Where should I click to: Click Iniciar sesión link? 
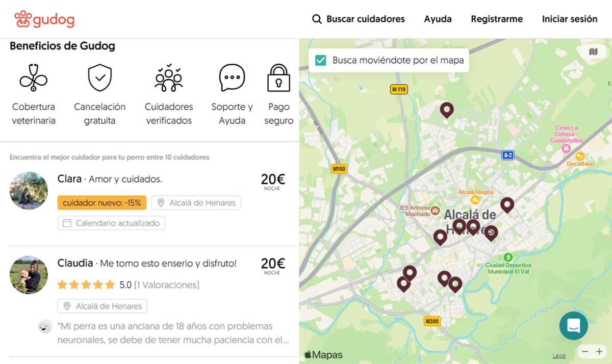tap(569, 19)
